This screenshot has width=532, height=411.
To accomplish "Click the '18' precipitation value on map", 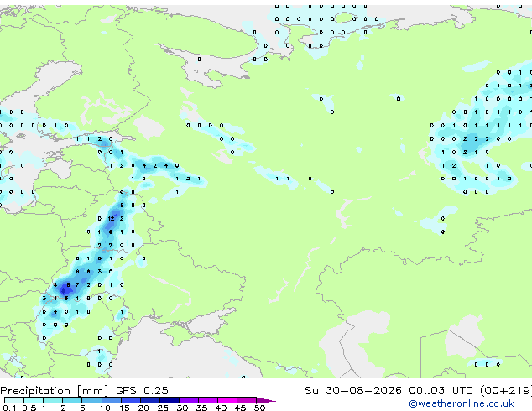I will pos(66,285).
